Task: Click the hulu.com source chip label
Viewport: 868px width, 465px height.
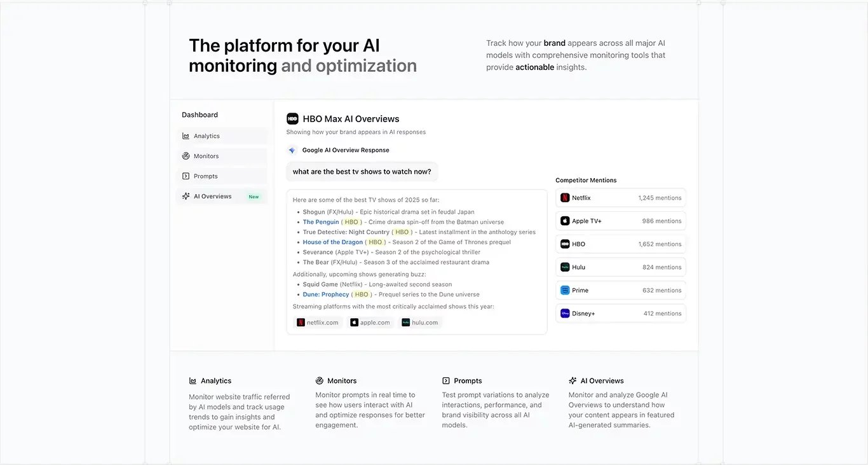Action: point(425,323)
